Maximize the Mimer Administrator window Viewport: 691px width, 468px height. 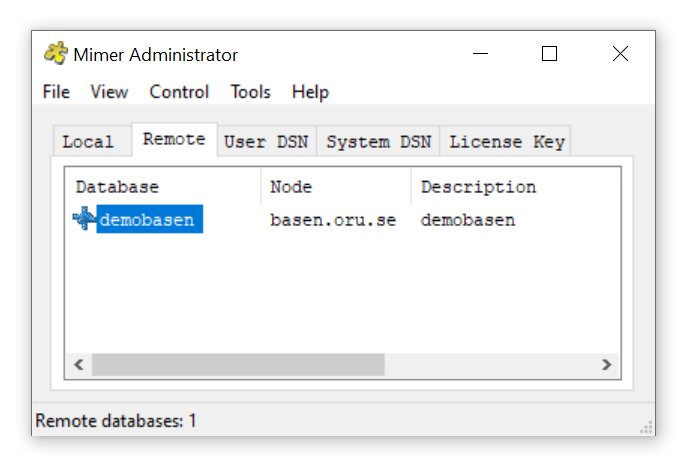coord(549,54)
